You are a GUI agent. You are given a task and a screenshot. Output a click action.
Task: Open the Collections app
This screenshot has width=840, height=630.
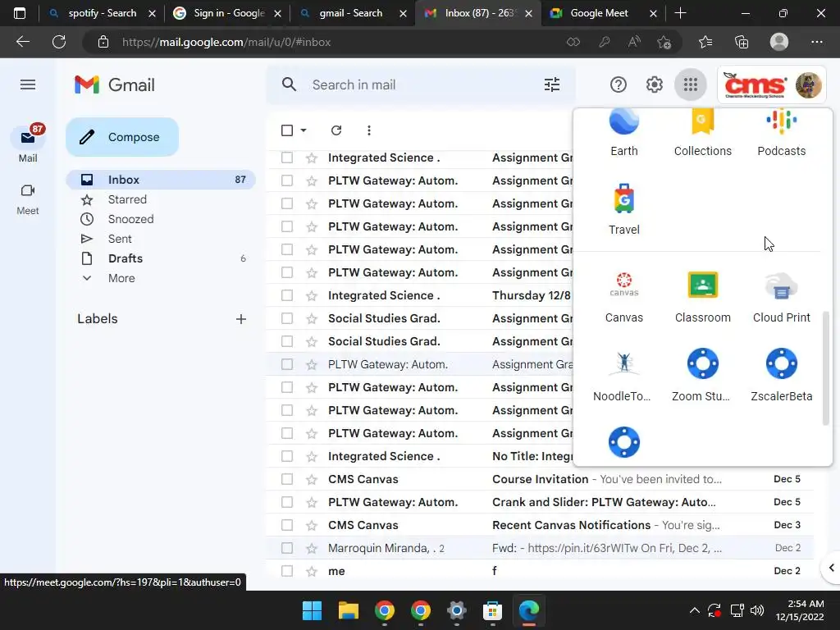(702, 133)
